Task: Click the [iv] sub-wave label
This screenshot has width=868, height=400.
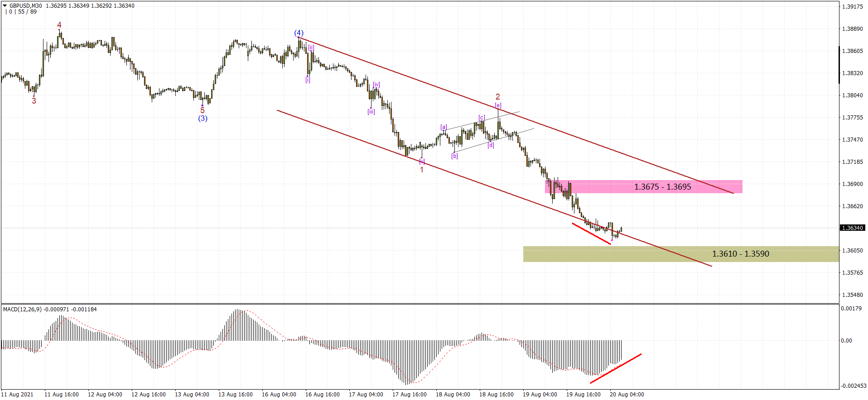Action: [376, 85]
